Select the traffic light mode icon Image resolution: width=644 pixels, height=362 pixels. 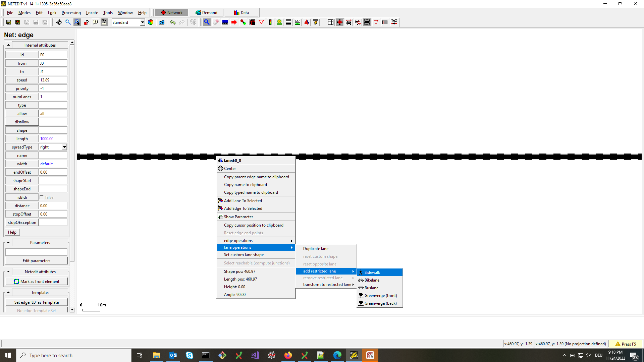coord(270,22)
